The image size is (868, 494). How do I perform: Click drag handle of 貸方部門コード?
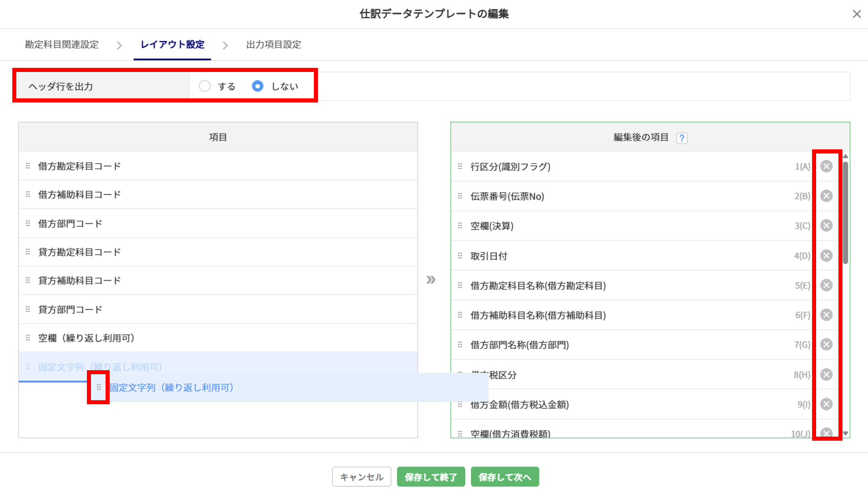[28, 310]
